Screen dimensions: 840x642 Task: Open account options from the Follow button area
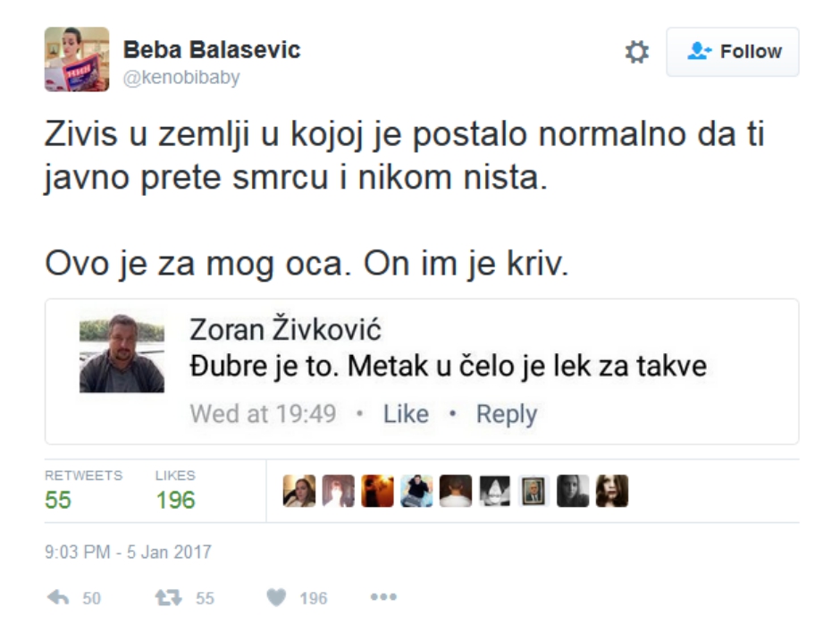coord(733,52)
